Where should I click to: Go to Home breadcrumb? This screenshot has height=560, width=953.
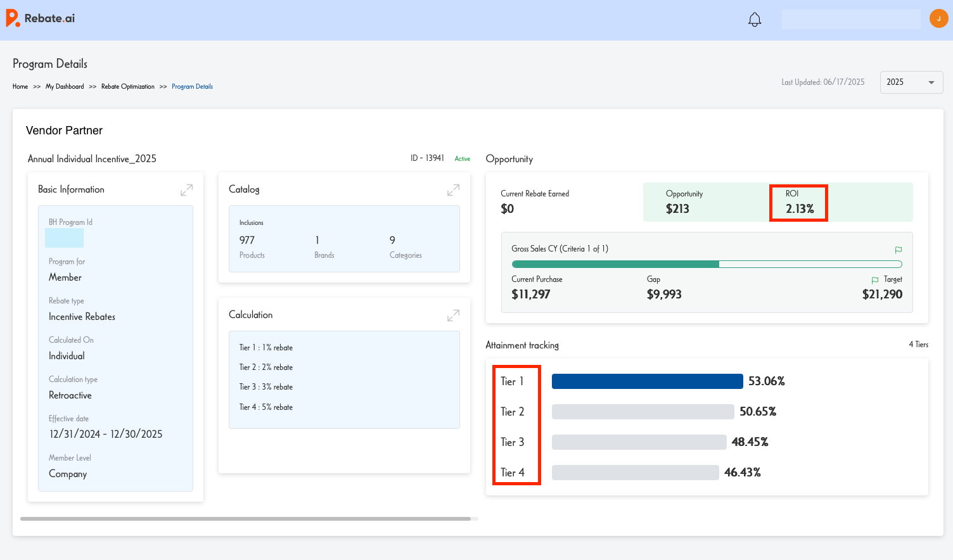pyautogui.click(x=20, y=87)
